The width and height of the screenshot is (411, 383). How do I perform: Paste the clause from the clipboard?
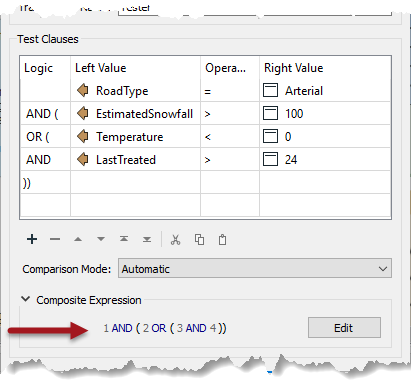click(x=222, y=239)
